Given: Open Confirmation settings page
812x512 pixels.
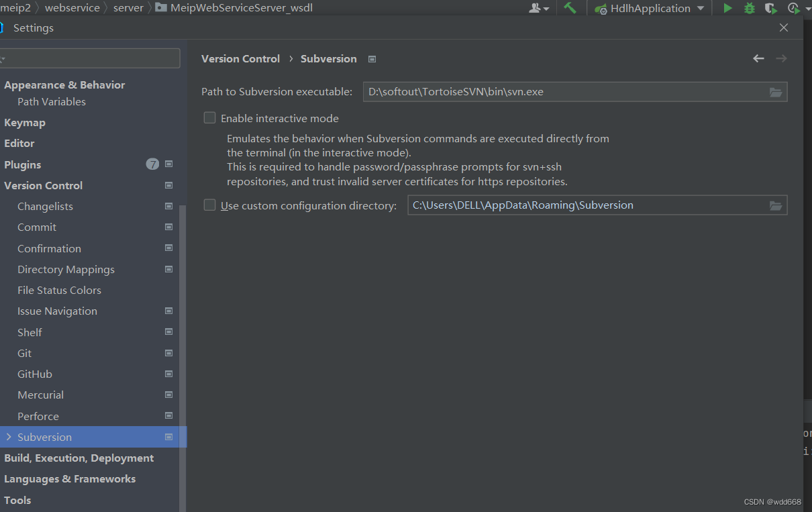Looking at the screenshot, I should pos(49,248).
